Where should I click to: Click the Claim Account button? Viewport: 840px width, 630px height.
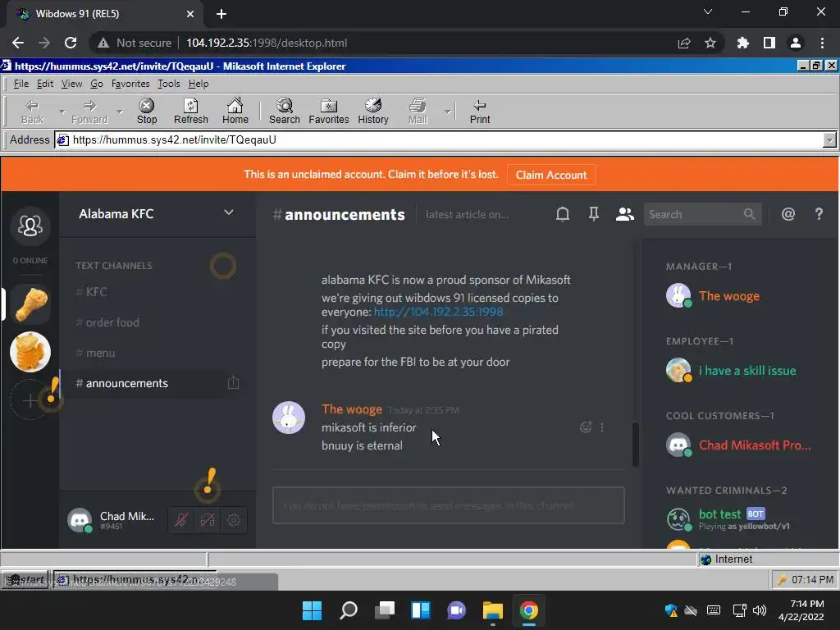tap(550, 175)
